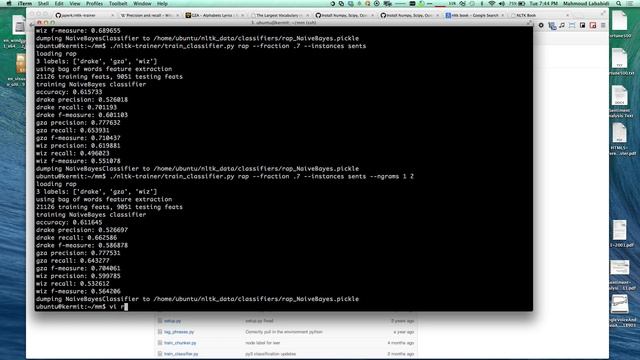Click 'Correctly pull in the environment python' commit
The height and width of the screenshot is (360, 640).
click(284, 332)
